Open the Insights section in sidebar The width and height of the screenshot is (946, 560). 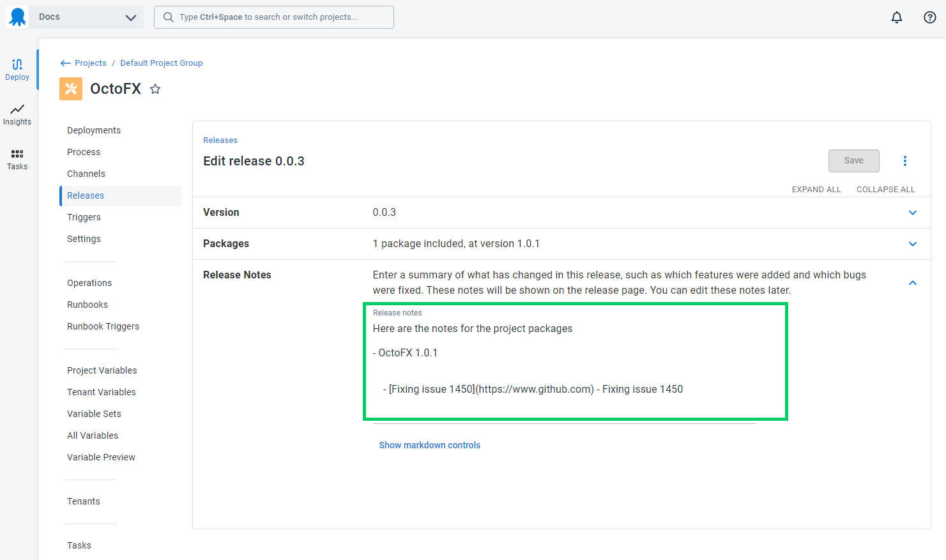pyautogui.click(x=17, y=115)
